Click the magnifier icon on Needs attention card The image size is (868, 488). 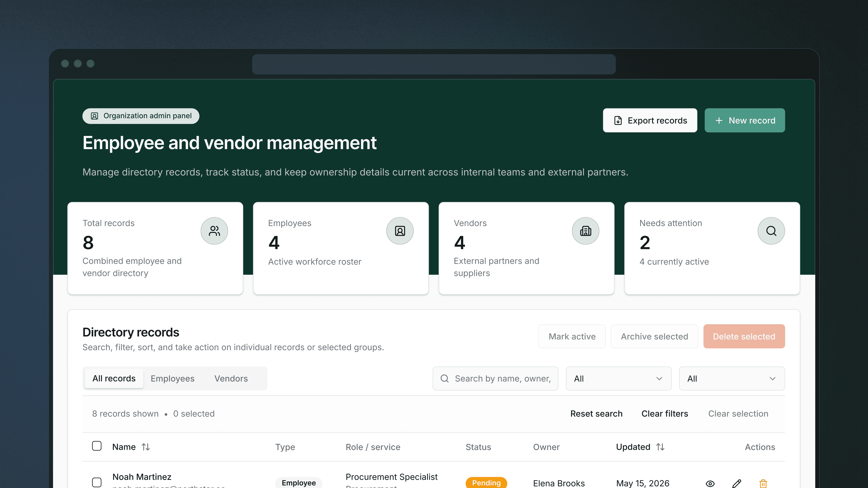click(x=771, y=231)
